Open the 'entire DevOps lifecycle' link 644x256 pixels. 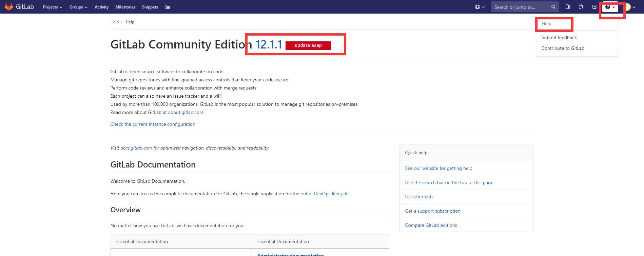[x=324, y=194]
